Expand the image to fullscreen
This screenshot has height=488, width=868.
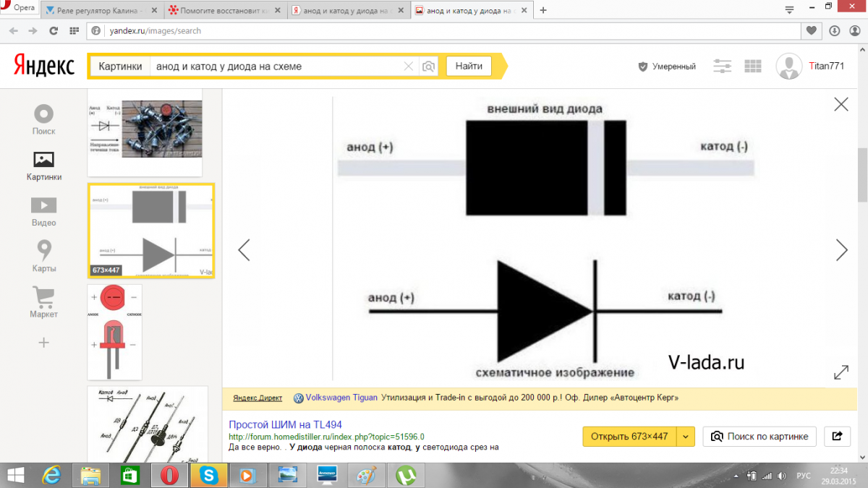(x=841, y=372)
